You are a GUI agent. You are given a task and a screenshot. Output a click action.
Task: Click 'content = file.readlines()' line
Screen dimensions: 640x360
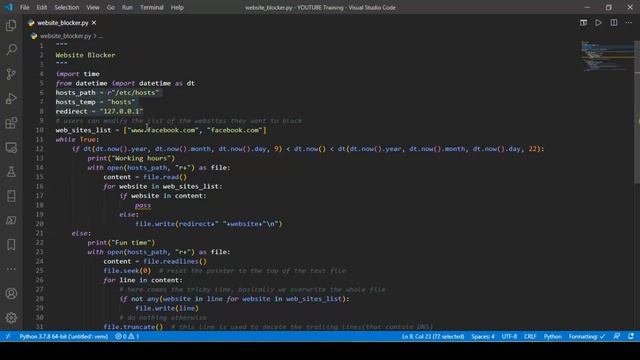click(155, 261)
